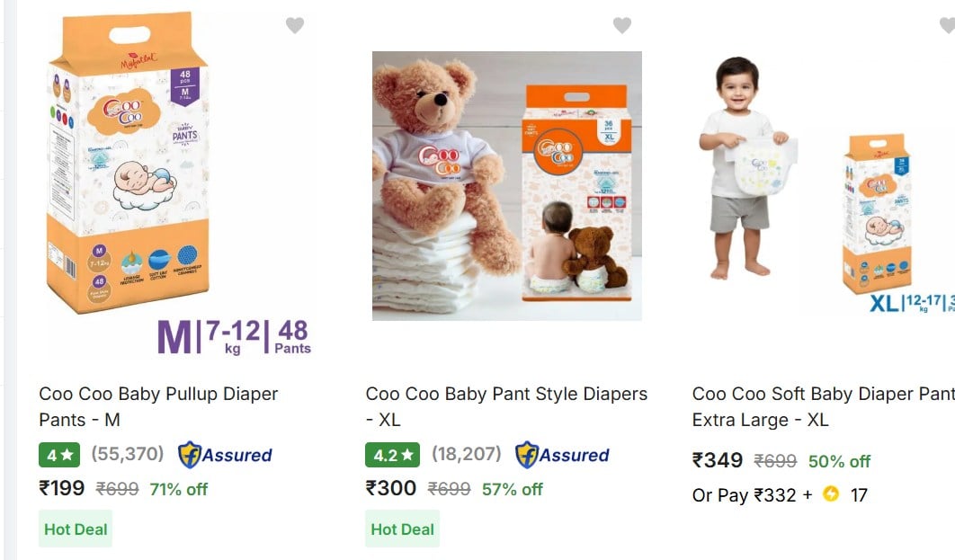Click the Hot Deal tag under ₹300

(x=402, y=529)
